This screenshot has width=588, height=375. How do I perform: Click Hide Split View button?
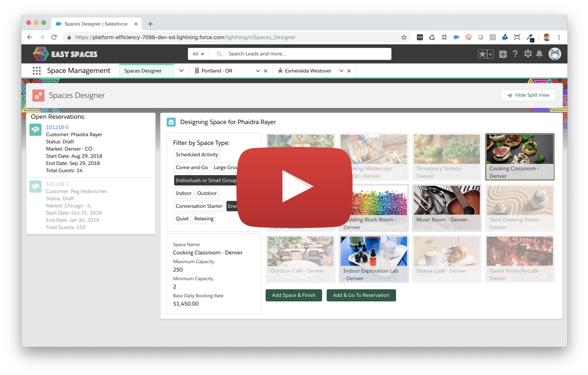tap(528, 95)
